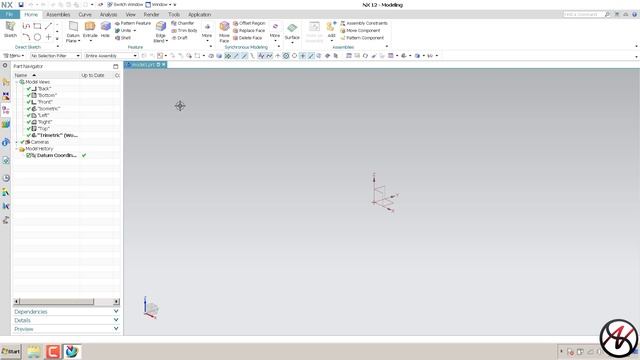Toggle checkmark of "Isometric" model view
Screen dimensions: 640x360
(x=29, y=109)
